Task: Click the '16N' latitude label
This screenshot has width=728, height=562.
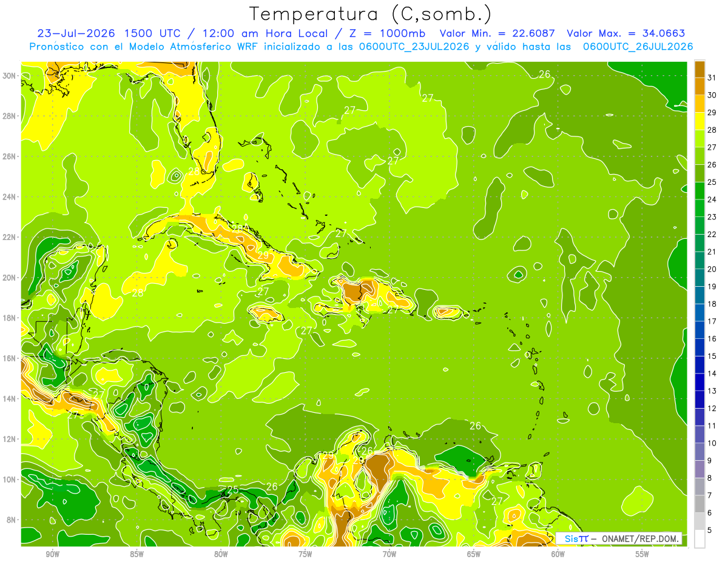Action: [x=10, y=358]
